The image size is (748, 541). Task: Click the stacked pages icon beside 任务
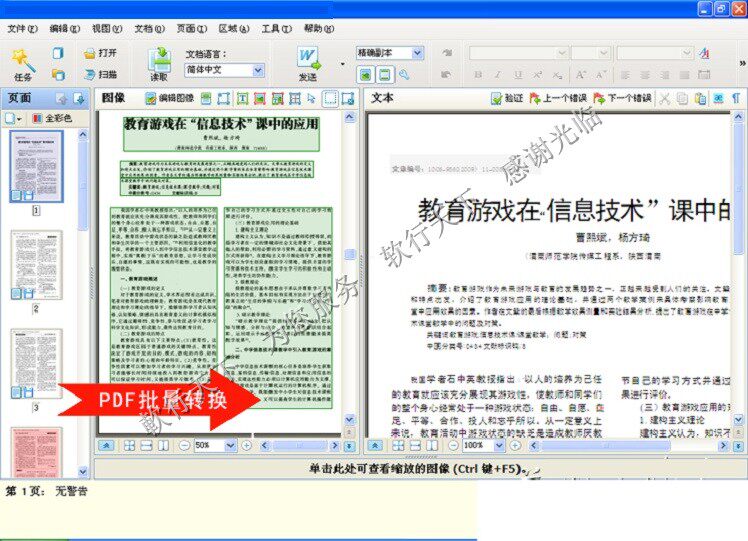pos(58,74)
